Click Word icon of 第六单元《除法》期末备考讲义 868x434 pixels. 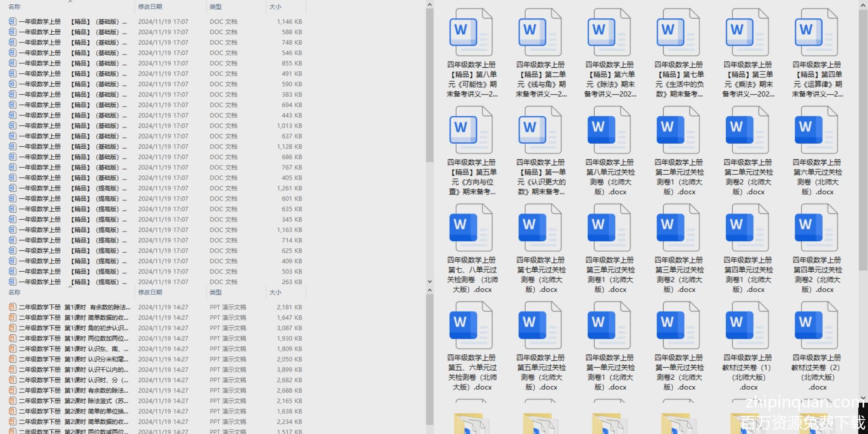pos(609,33)
